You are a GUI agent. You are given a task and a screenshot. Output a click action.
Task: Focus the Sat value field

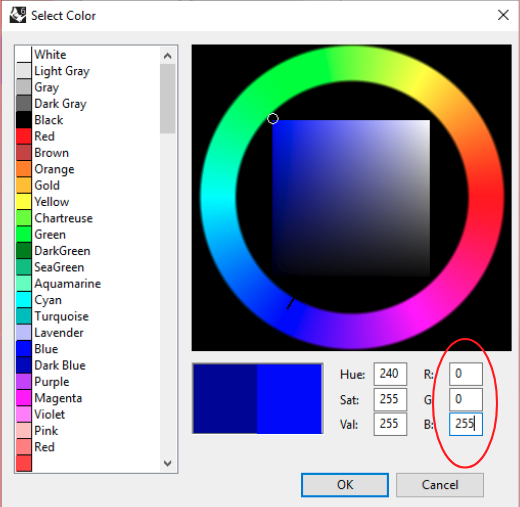point(390,399)
